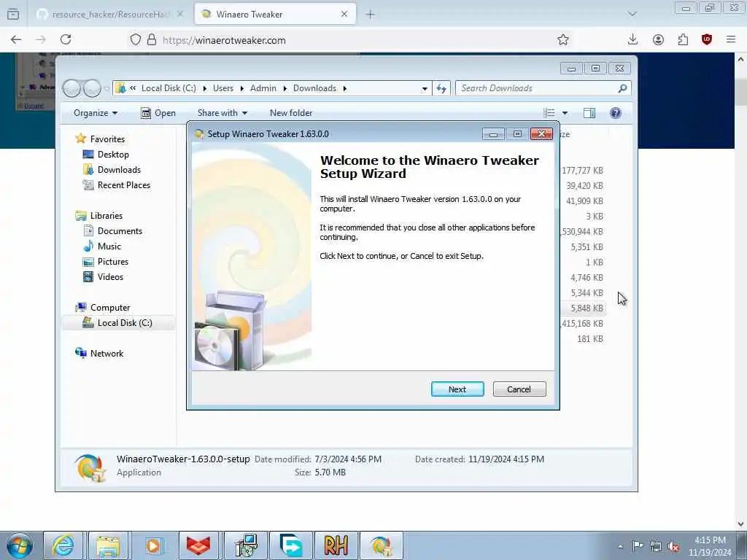This screenshot has width=747, height=560.
Task: Open Desktop in the Favorites list
Action: click(x=113, y=155)
